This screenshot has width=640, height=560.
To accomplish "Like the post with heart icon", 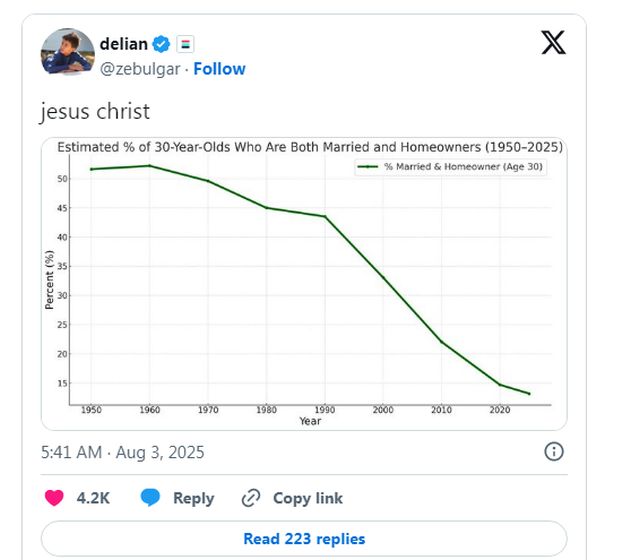I will 54,498.
